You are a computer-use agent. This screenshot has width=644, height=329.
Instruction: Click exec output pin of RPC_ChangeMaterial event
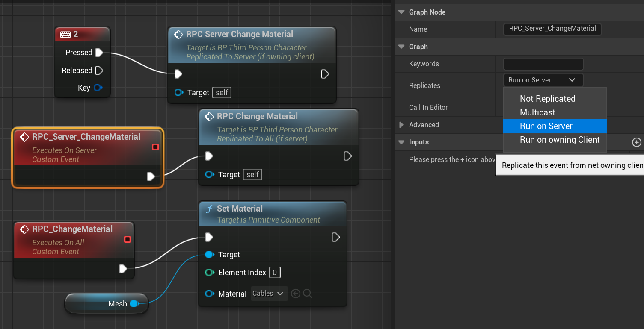pyautogui.click(x=123, y=269)
